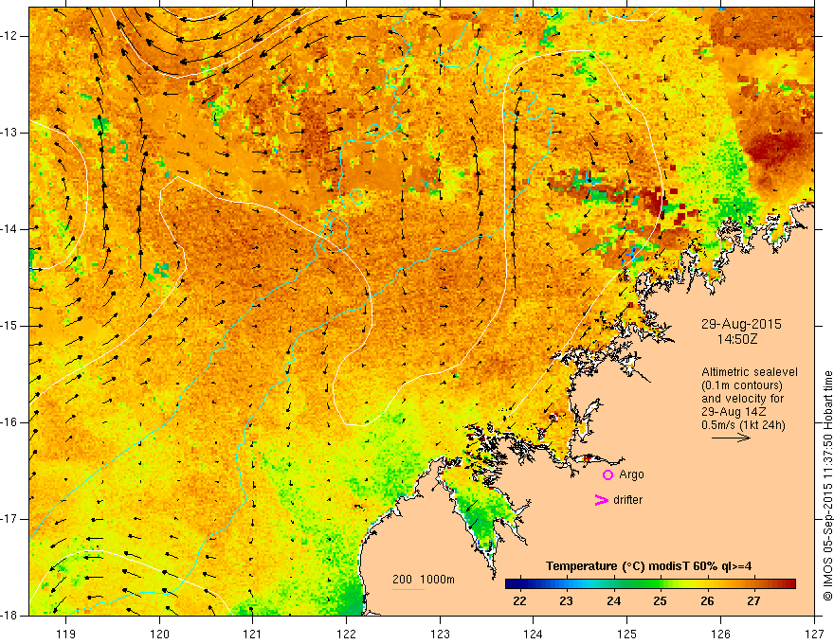Click longitude axis label 121
Viewport: 834px width, 644px height.
(253, 634)
